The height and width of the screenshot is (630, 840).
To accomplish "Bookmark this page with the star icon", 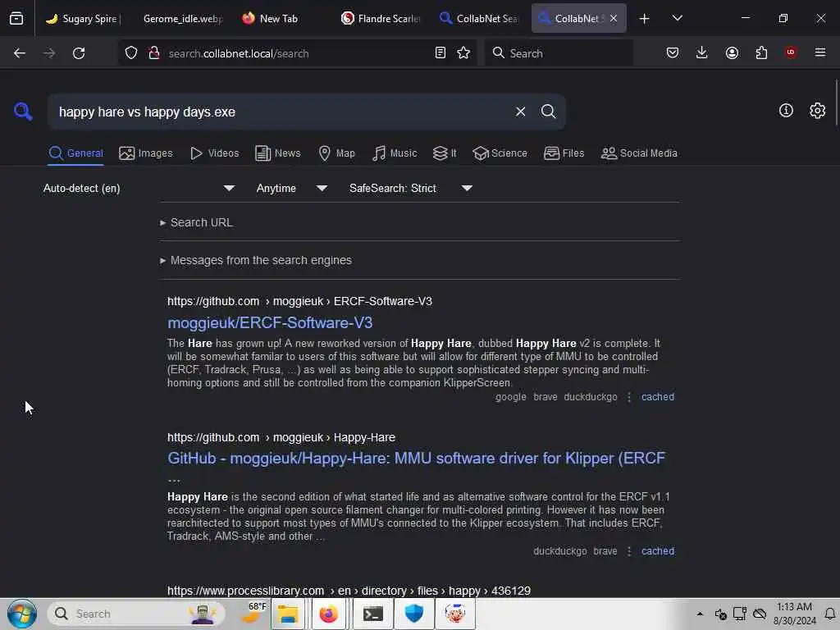I will coord(464,53).
